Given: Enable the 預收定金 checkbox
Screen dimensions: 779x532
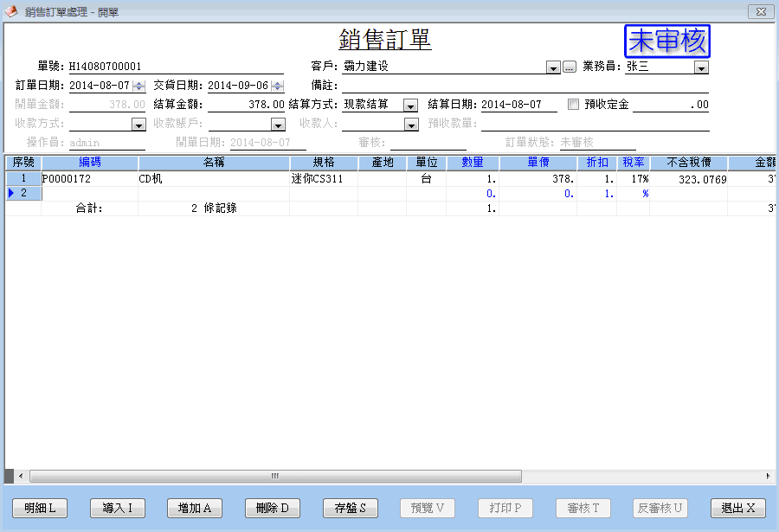Looking at the screenshot, I should pos(573,104).
